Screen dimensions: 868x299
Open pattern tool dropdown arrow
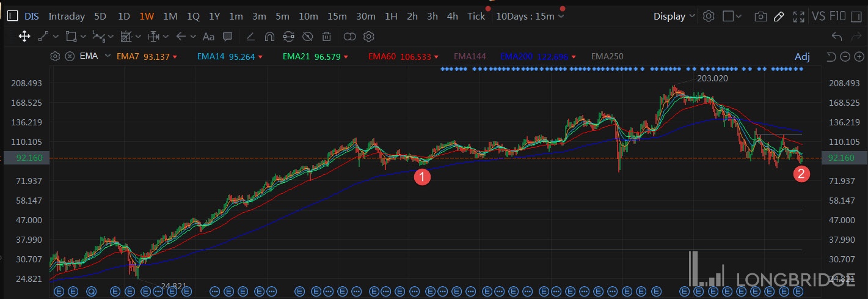coord(137,37)
